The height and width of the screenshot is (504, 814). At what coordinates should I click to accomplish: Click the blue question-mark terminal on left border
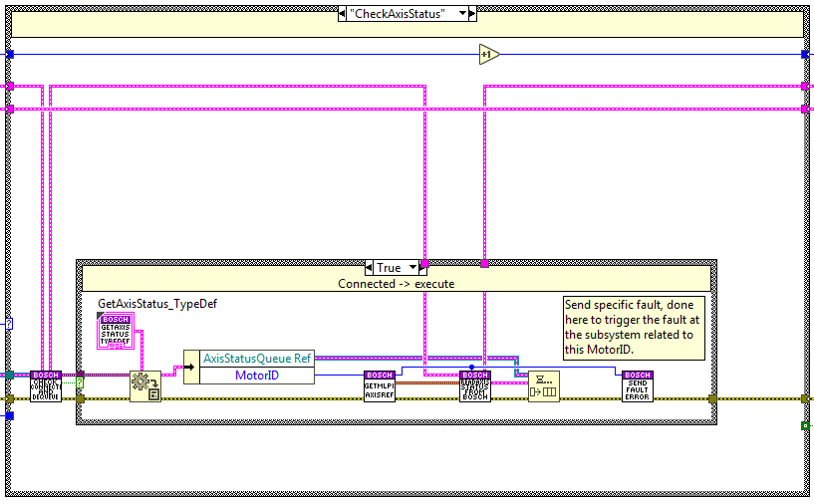9,324
